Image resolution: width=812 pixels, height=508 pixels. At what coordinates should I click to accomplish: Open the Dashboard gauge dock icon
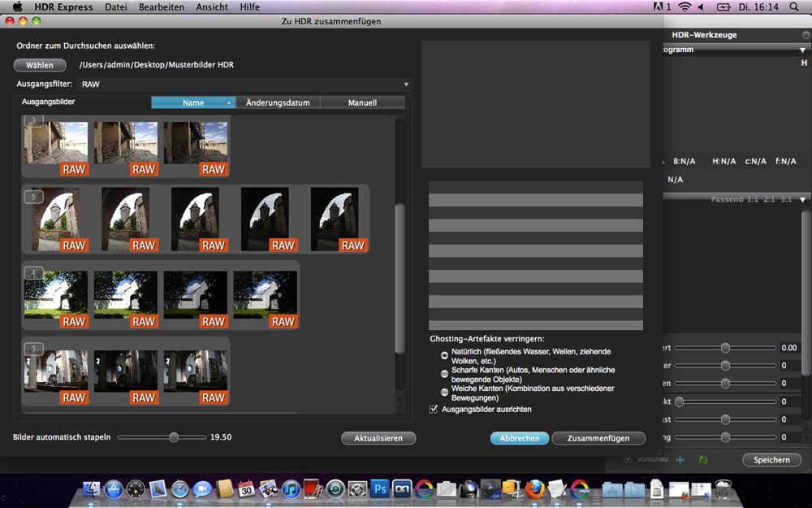point(136,488)
